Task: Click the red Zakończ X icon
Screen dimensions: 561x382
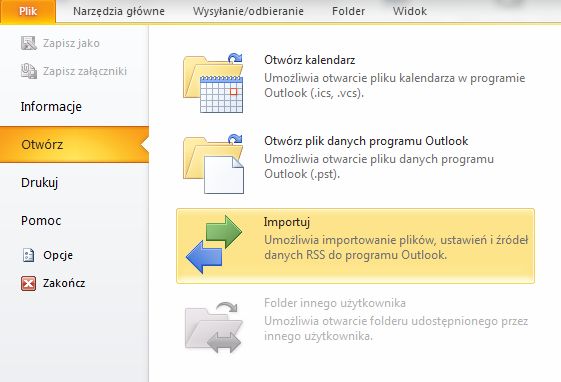Action: pos(29,283)
